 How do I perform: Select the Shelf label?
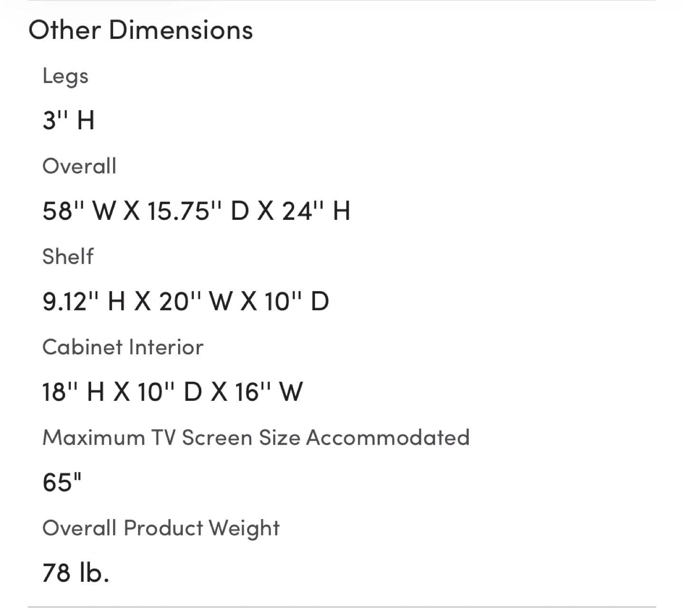[x=68, y=256]
